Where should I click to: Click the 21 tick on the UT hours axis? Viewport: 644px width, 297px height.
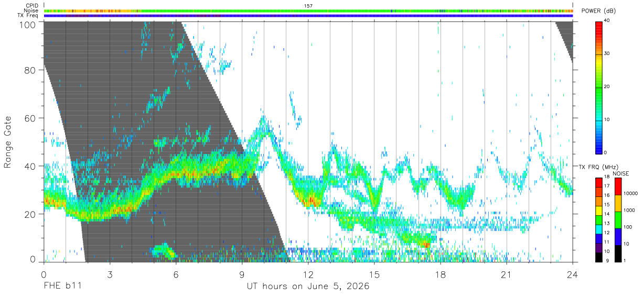coord(507,274)
